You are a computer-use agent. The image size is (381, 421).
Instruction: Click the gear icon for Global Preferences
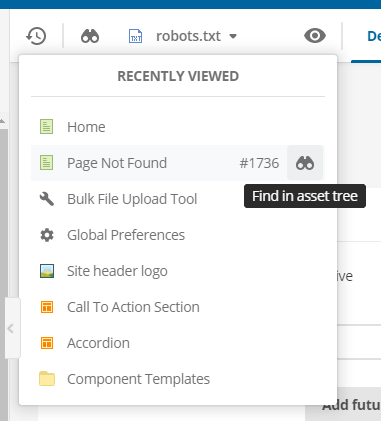pyautogui.click(x=47, y=235)
